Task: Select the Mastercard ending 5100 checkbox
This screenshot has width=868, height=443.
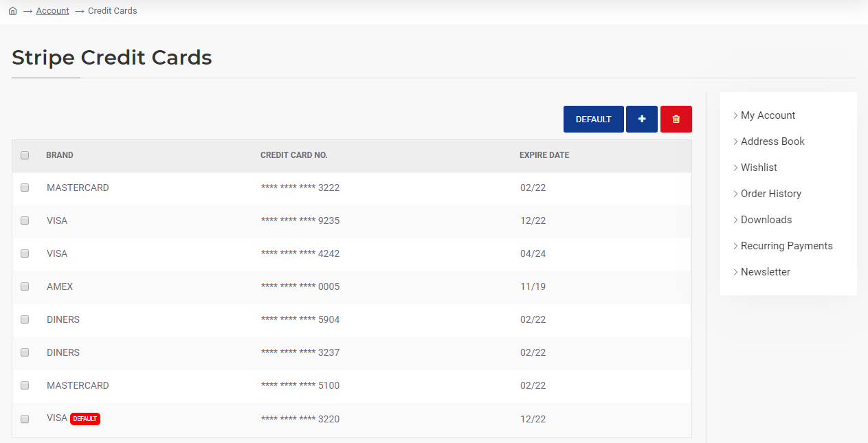Action: click(25, 385)
